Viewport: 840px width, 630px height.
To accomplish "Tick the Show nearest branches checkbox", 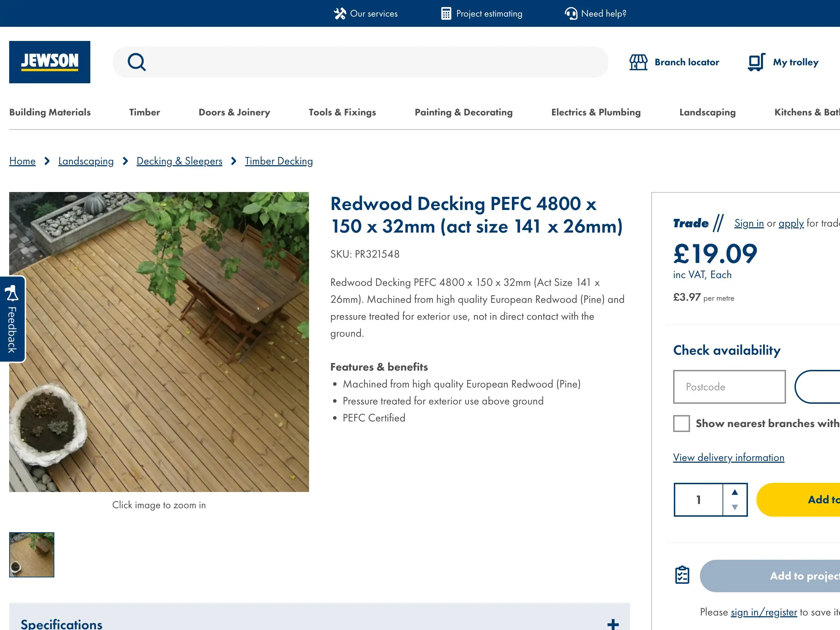I will 681,423.
